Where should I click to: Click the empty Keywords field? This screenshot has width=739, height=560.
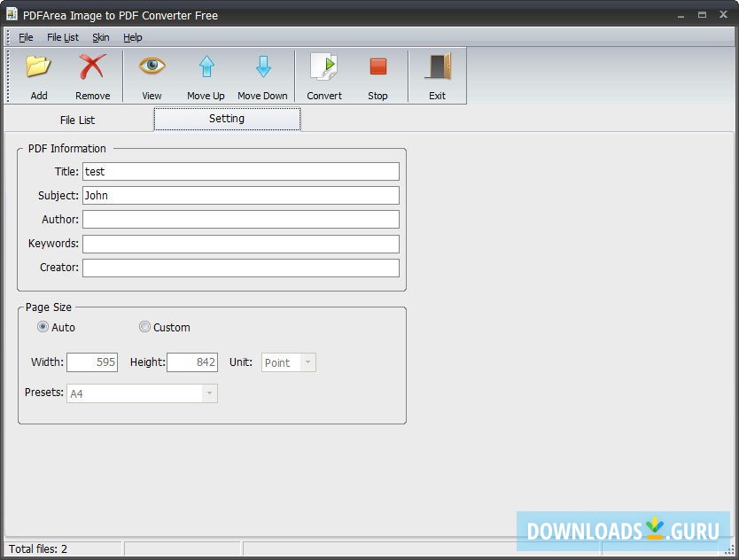coord(241,244)
